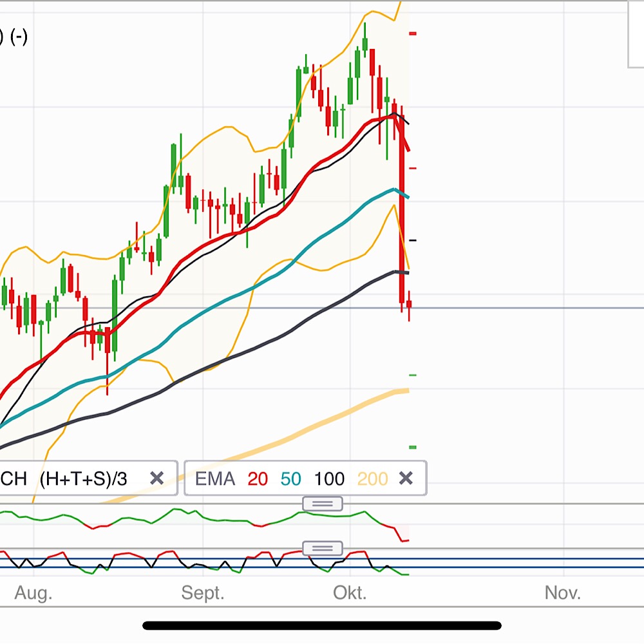644x644 pixels.
Task: Click the 'Sept.' label on the time axis
Action: pyautogui.click(x=204, y=593)
